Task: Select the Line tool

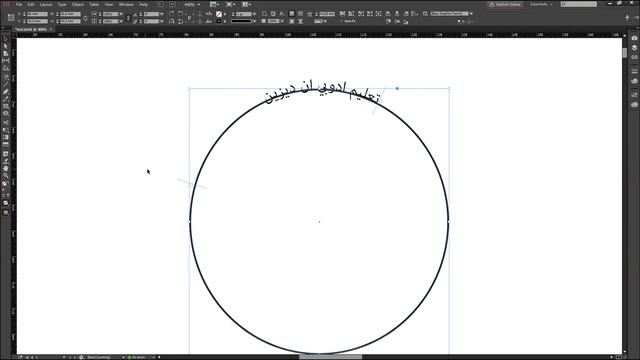Action: click(5, 84)
